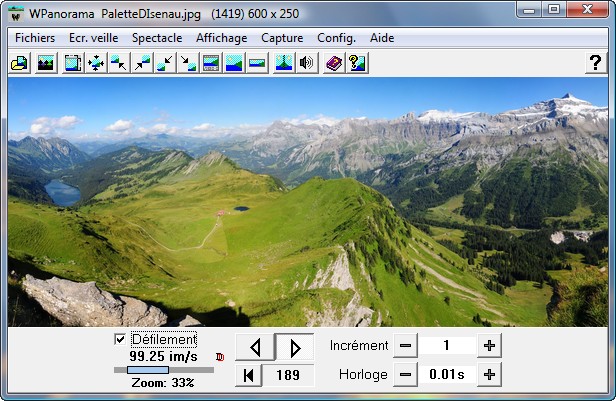Open the purple help book icon

[334, 63]
